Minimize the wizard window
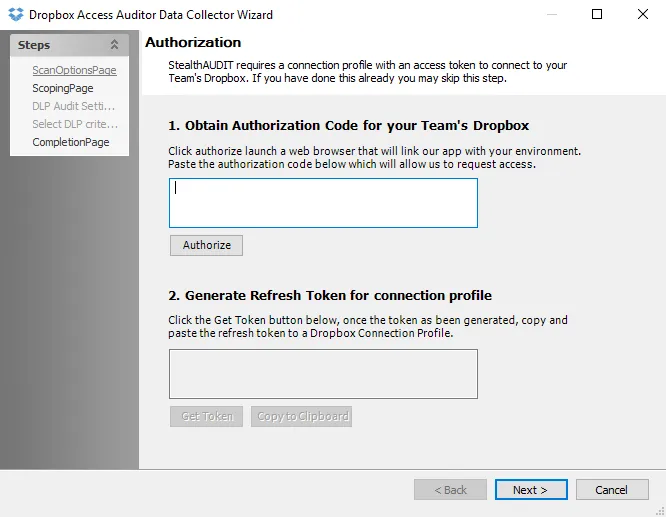 pos(552,14)
